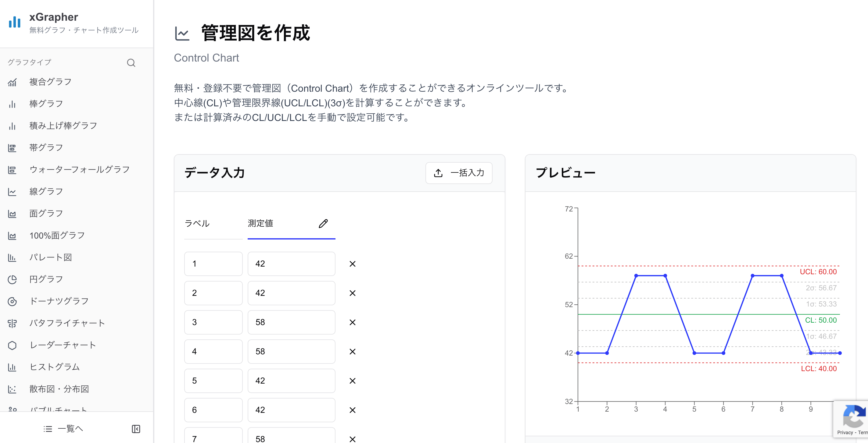The height and width of the screenshot is (443, 868).
Task: Open the ウォーターフォールグラフ chart type
Action: 79,169
